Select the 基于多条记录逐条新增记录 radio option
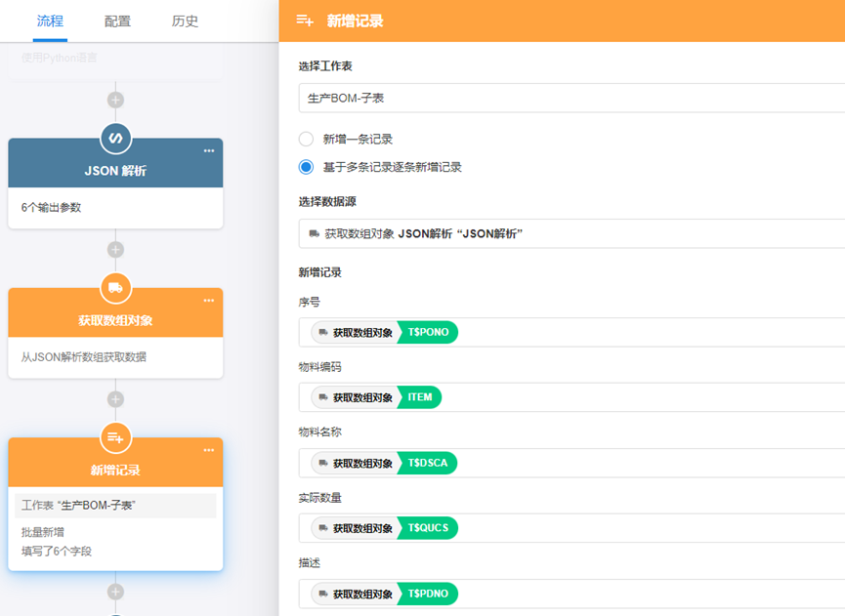 (307, 167)
